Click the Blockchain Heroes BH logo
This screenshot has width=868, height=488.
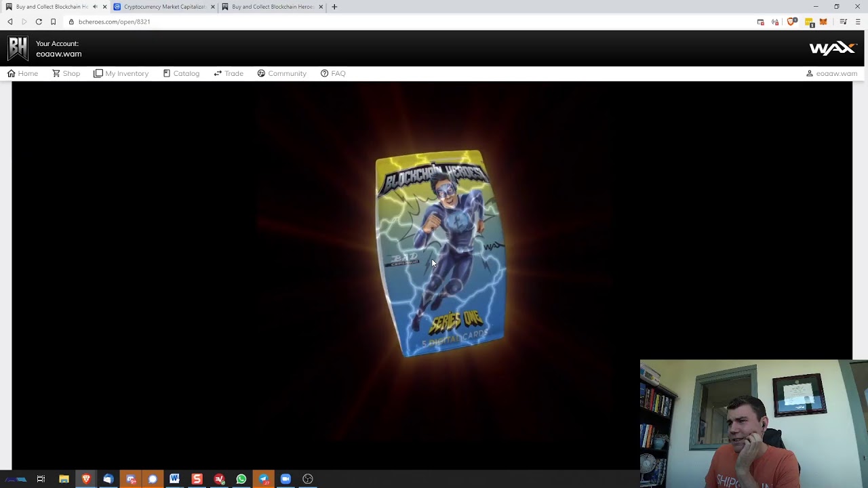click(18, 48)
